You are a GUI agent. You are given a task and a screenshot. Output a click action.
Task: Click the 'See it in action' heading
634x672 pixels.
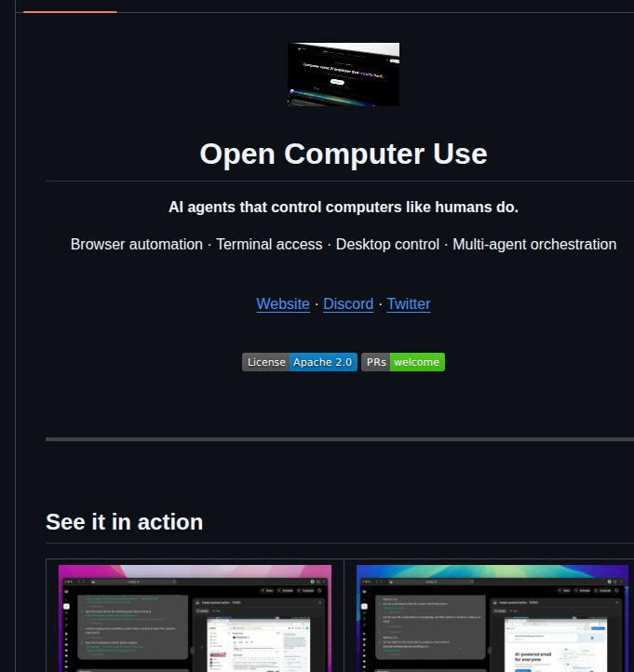pos(125,522)
